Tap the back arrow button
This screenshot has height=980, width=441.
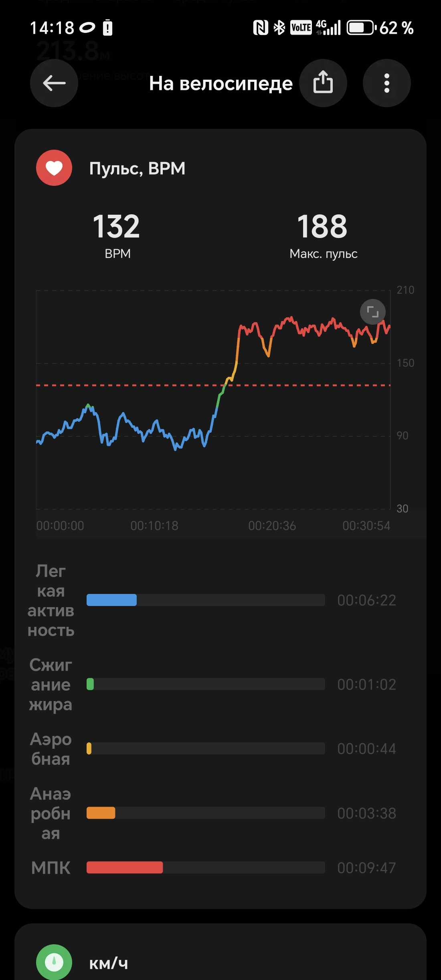pyautogui.click(x=54, y=83)
